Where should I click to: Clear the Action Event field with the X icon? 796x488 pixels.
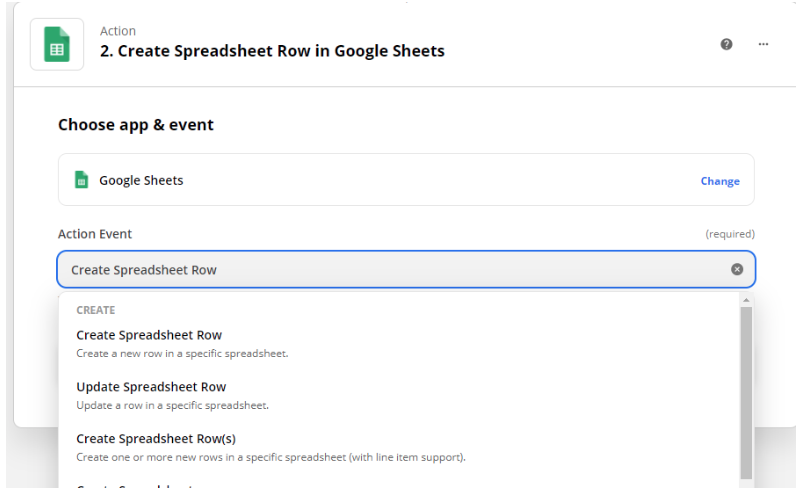737,269
